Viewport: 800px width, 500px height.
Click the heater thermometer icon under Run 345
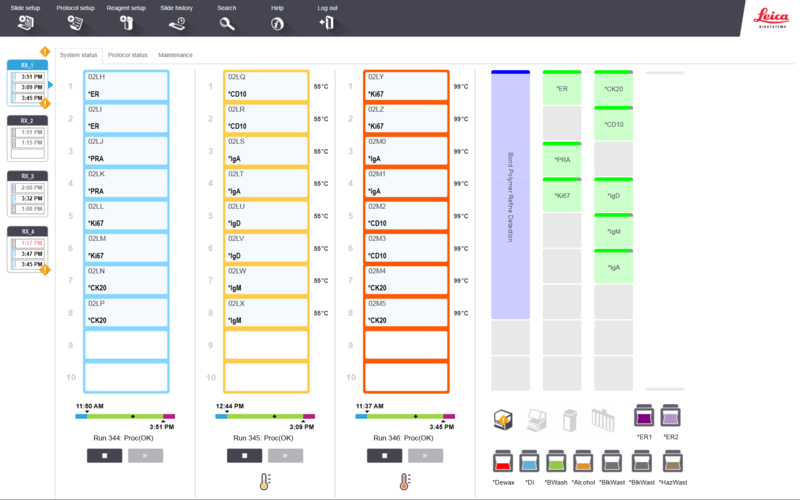(264, 481)
